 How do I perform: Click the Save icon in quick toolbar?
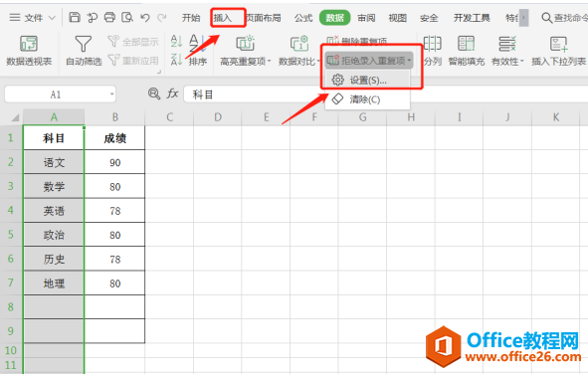tap(75, 17)
